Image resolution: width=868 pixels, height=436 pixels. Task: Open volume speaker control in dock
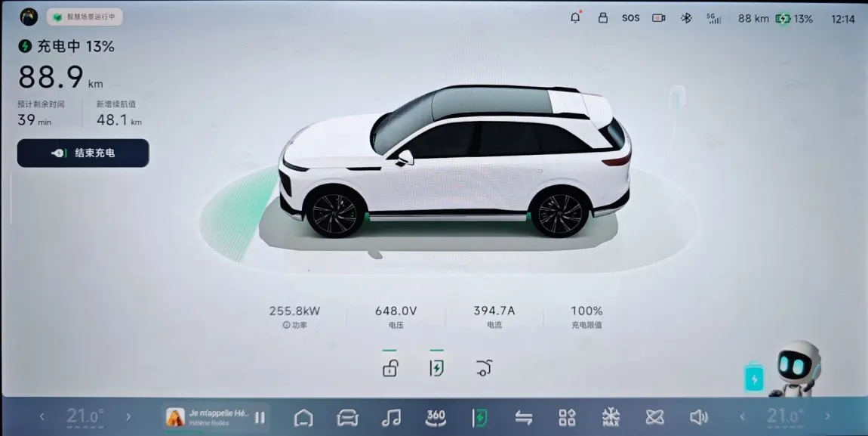[698, 417]
